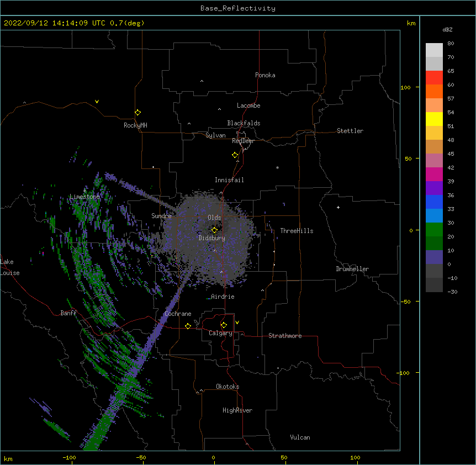Select the Cochrane label
Viewport: 476px width, 465px height.
[178, 314]
